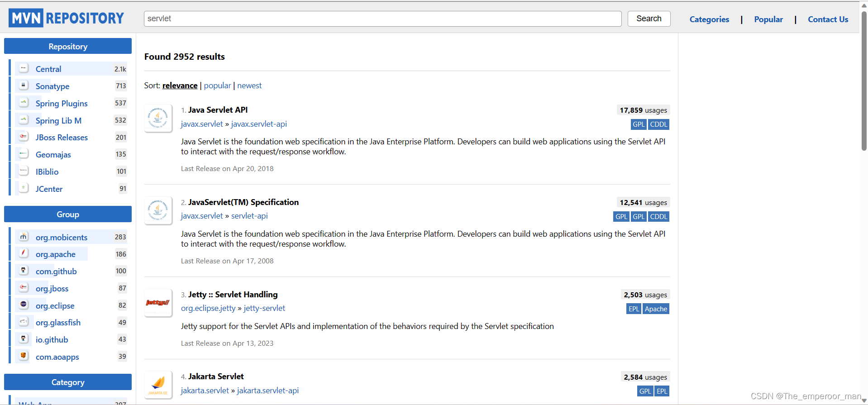Viewport: 868px width, 405px height.
Task: Click the Search button
Action: coord(649,19)
